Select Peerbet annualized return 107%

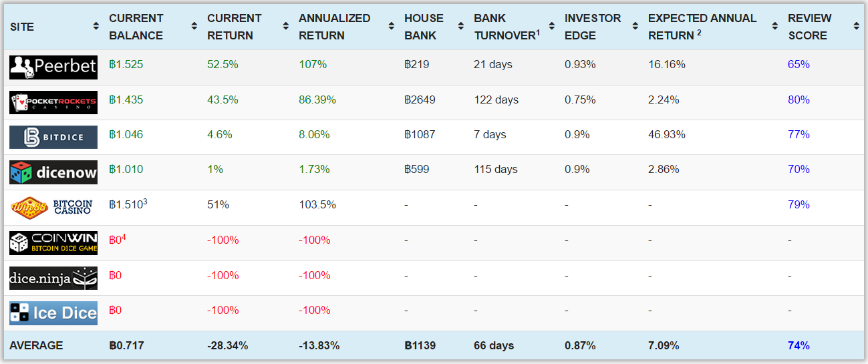click(x=313, y=65)
